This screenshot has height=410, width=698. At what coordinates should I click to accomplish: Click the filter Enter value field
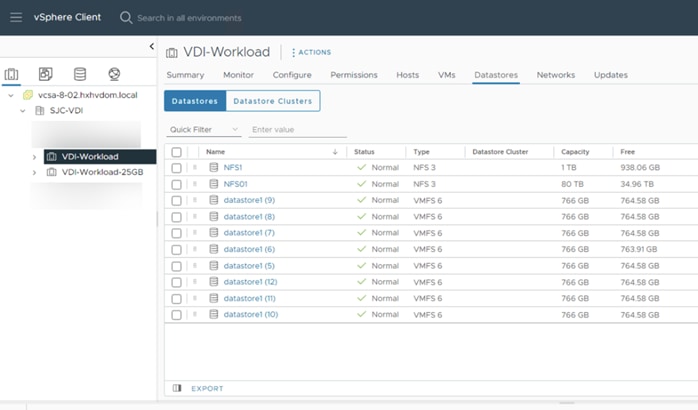pyautogui.click(x=297, y=130)
